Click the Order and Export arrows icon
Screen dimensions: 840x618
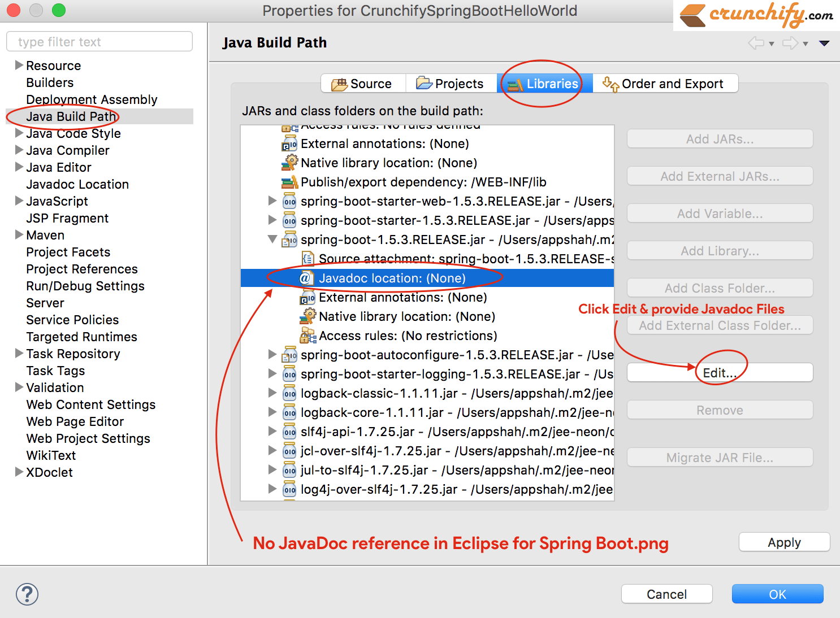[x=610, y=83]
